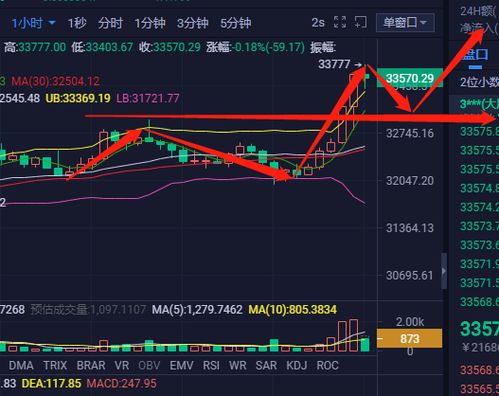
Task: Click the 预估成交量 estimated volume label
Action: [88, 310]
